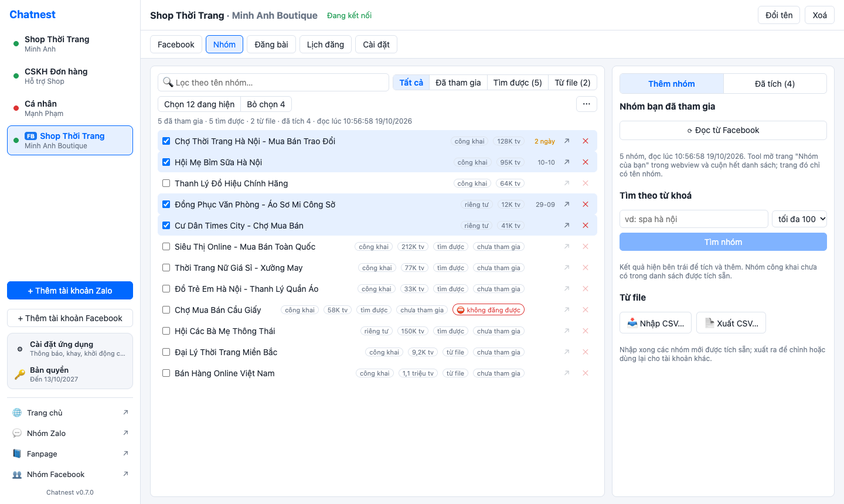This screenshot has width=844, height=504.
Task: Uncheck Chợ Thời Trang Hà Nội checkbox
Action: click(x=166, y=141)
